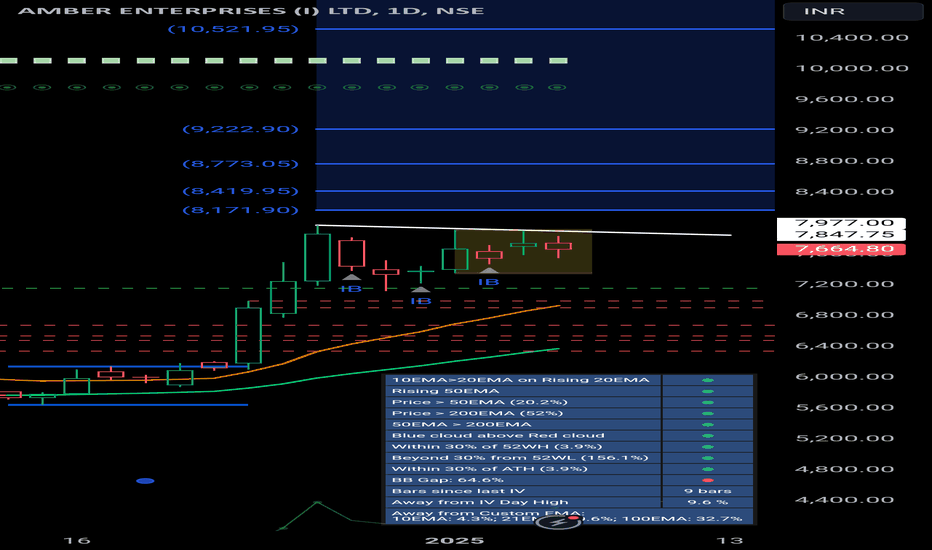Click the Within 30% of ATH (3.9%) row
The width and height of the screenshot is (932, 550).
coord(569,469)
